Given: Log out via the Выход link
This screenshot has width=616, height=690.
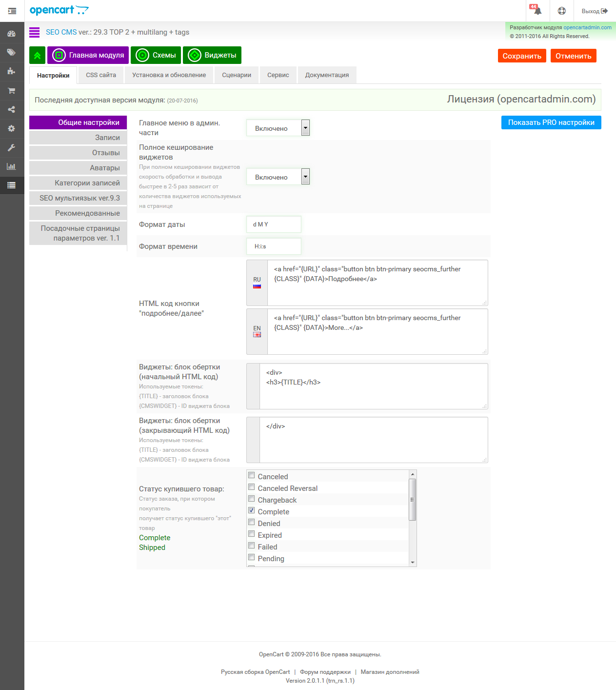Looking at the screenshot, I should point(595,11).
